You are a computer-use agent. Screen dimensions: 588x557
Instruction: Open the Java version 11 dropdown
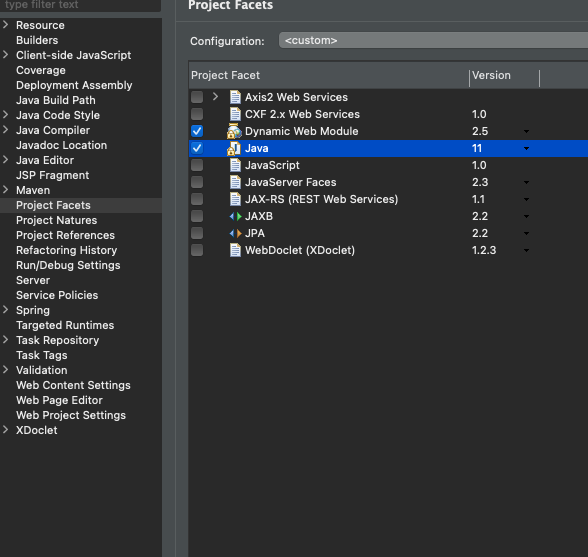pos(526,149)
